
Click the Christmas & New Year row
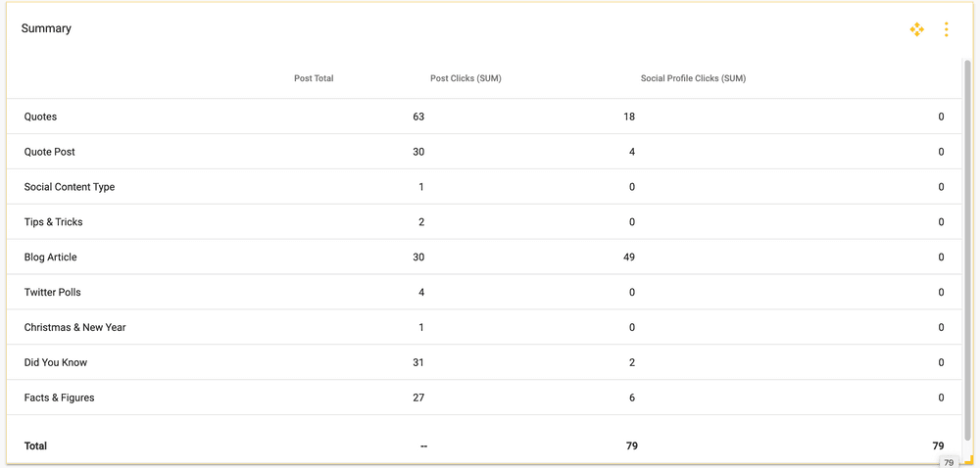(74, 328)
